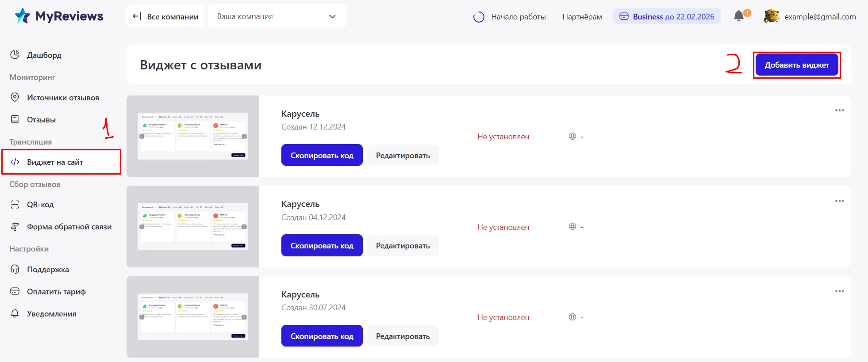Click globe icon for widget created 12.12.2024
The height and width of the screenshot is (362, 868).
click(x=572, y=136)
